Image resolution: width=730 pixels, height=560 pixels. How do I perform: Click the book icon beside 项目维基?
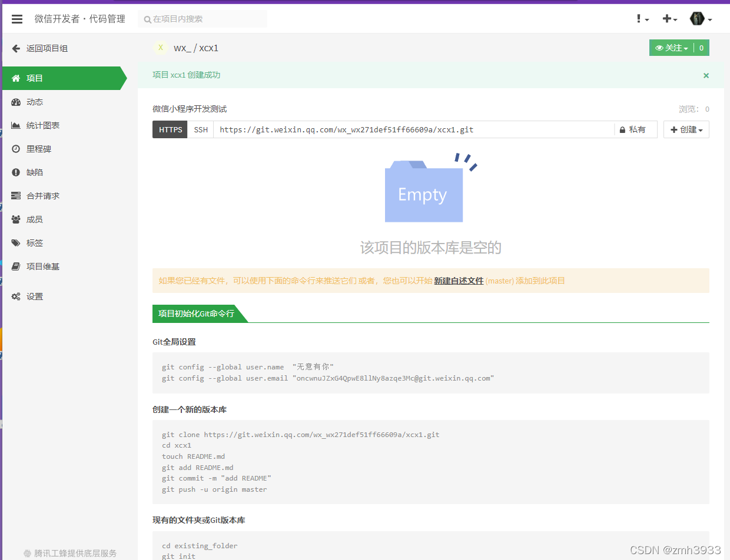tap(16, 266)
